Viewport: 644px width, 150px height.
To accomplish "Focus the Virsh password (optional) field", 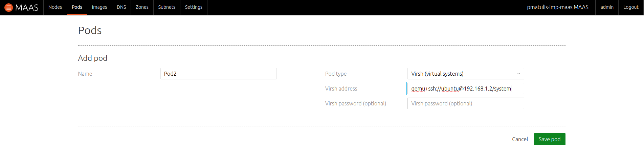I will [x=466, y=103].
